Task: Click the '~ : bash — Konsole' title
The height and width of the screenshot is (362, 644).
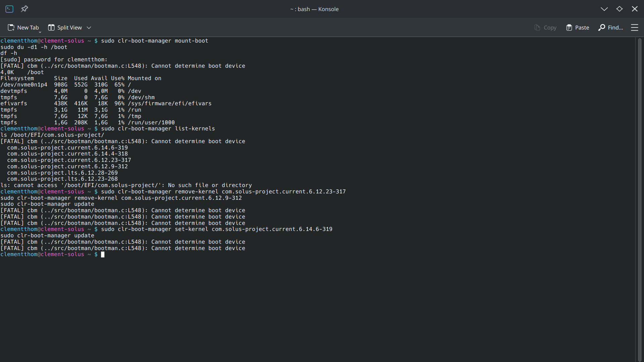Action: click(314, 9)
